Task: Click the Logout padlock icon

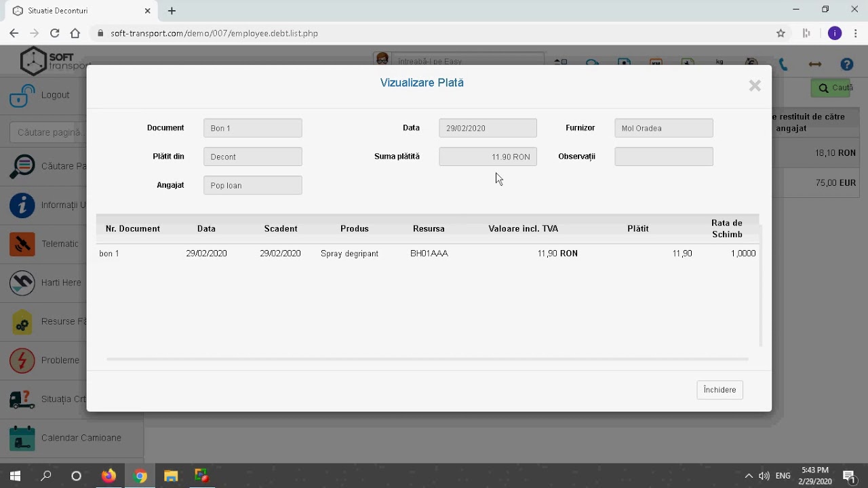Action: click(x=22, y=96)
